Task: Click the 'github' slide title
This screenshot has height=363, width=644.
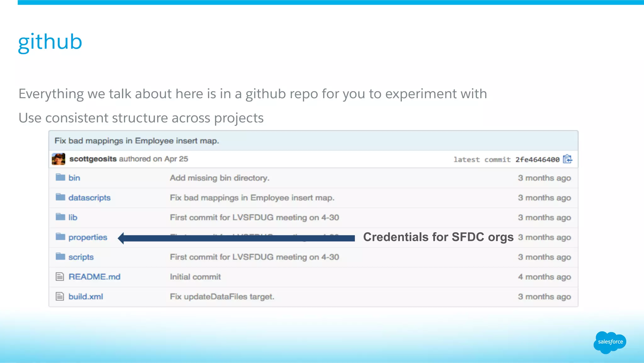Action: click(50, 43)
